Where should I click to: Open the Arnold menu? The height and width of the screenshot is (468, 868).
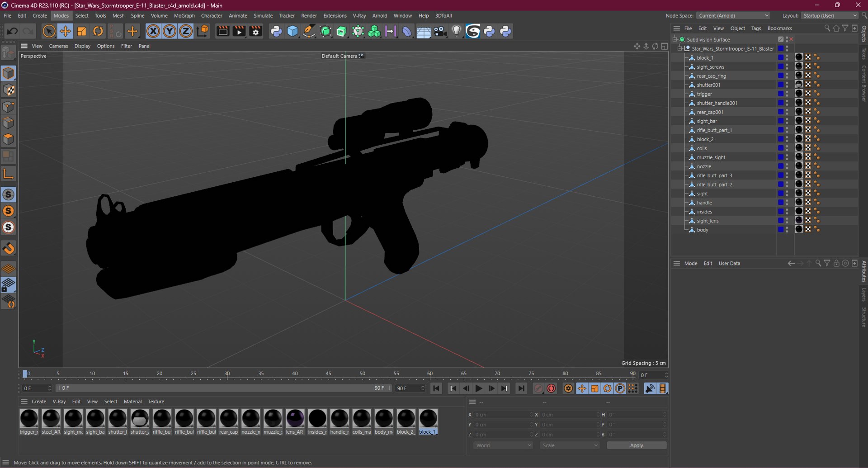380,15
